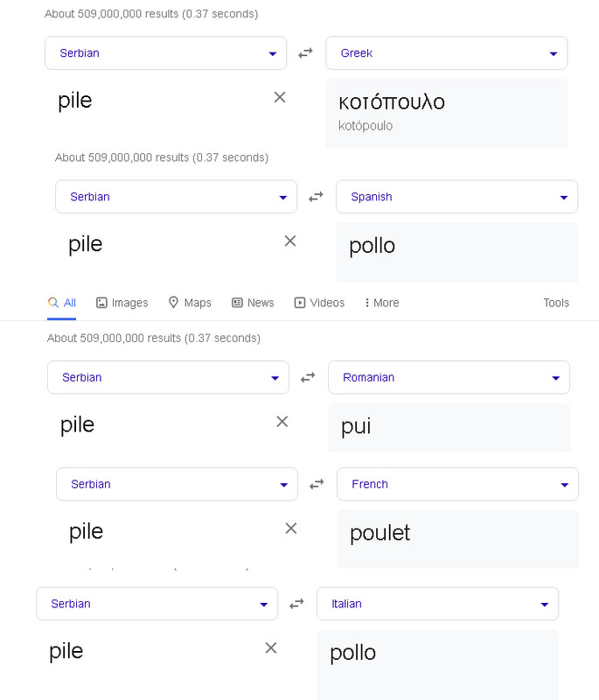
Task: Switch to the Images search tab
Action: tap(122, 303)
